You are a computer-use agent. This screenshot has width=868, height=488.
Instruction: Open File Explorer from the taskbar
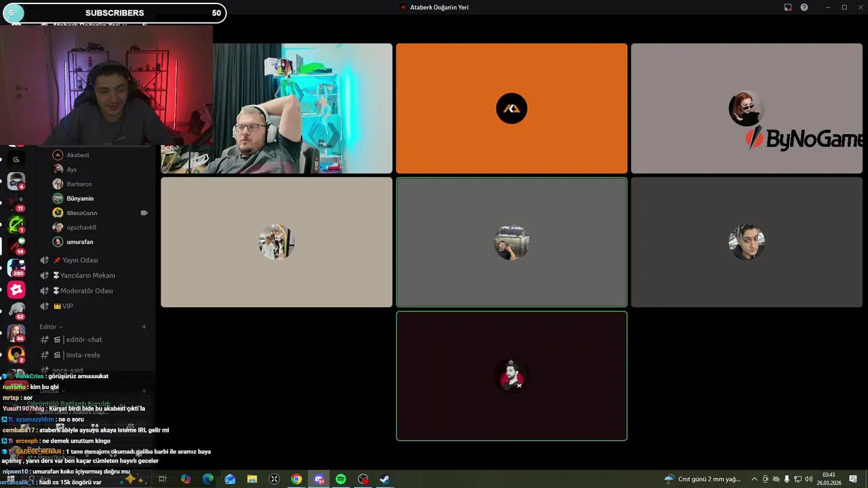click(x=252, y=479)
